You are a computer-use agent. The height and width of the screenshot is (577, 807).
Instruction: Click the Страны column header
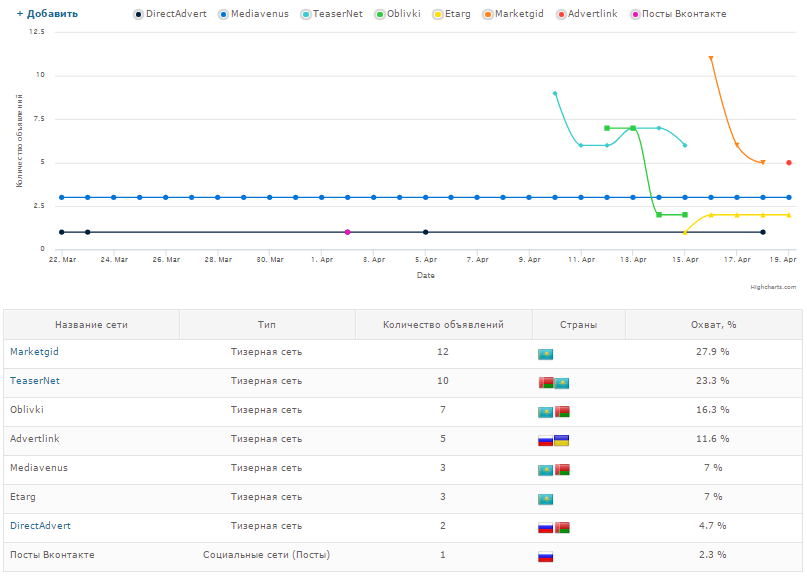tap(579, 325)
